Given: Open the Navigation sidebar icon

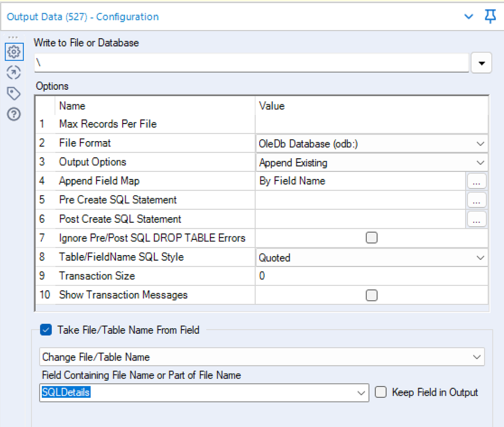Looking at the screenshot, I should tap(14, 72).
